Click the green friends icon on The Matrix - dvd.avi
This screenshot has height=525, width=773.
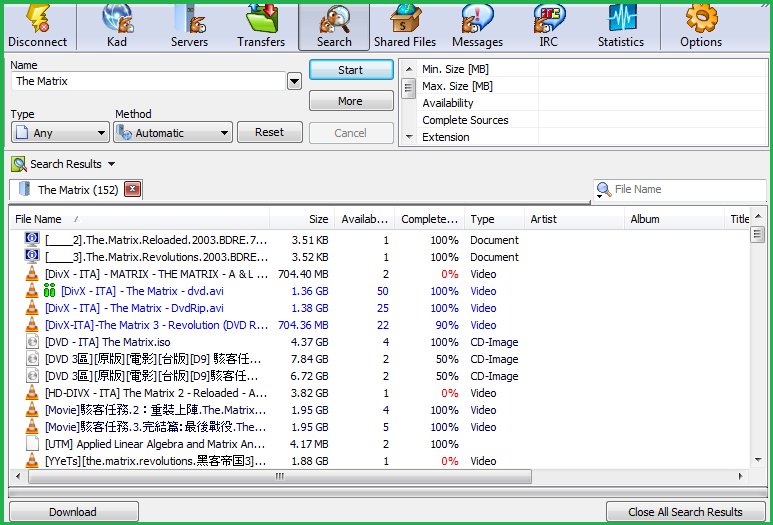[x=49, y=291]
